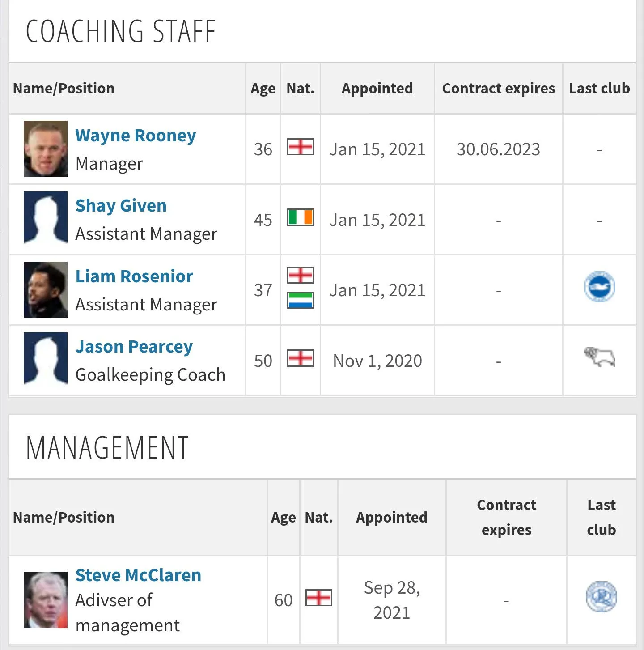
Task: Click England flag in Jason Pearcey's row
Action: [x=300, y=358]
